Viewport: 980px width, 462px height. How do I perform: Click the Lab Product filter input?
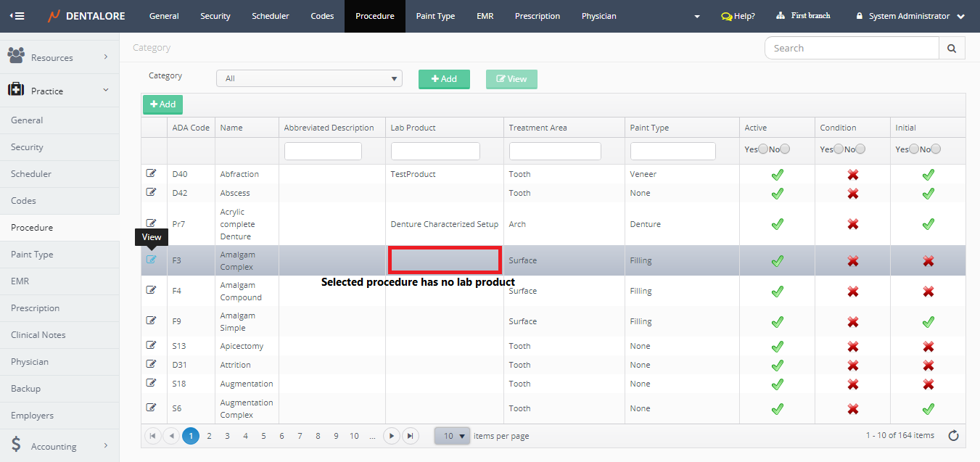tap(435, 151)
